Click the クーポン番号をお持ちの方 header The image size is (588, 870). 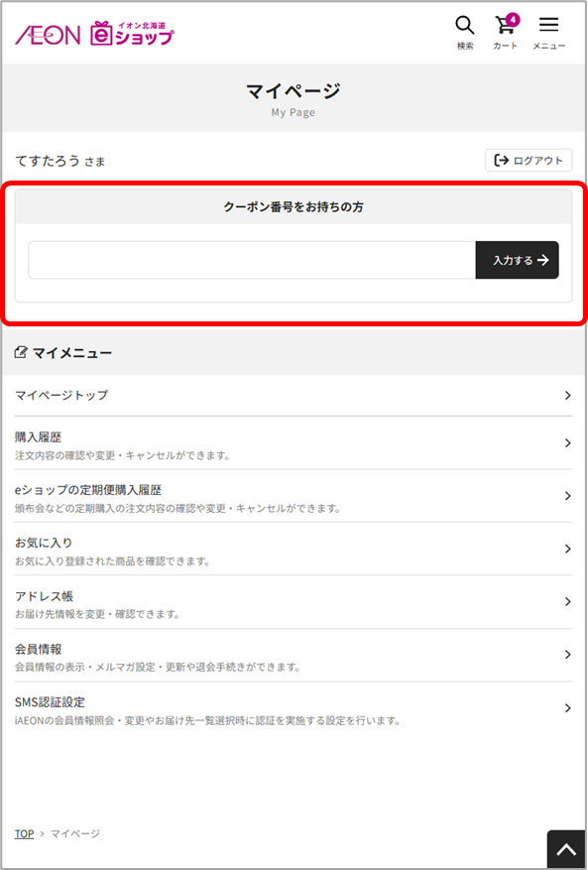coord(293,207)
